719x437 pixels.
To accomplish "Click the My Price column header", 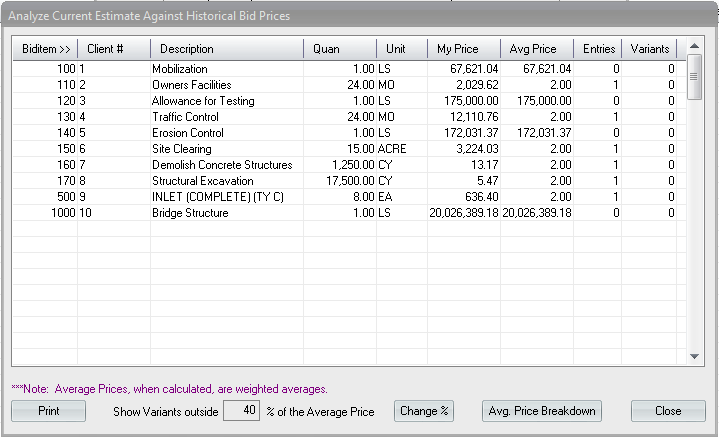I will click(464, 49).
